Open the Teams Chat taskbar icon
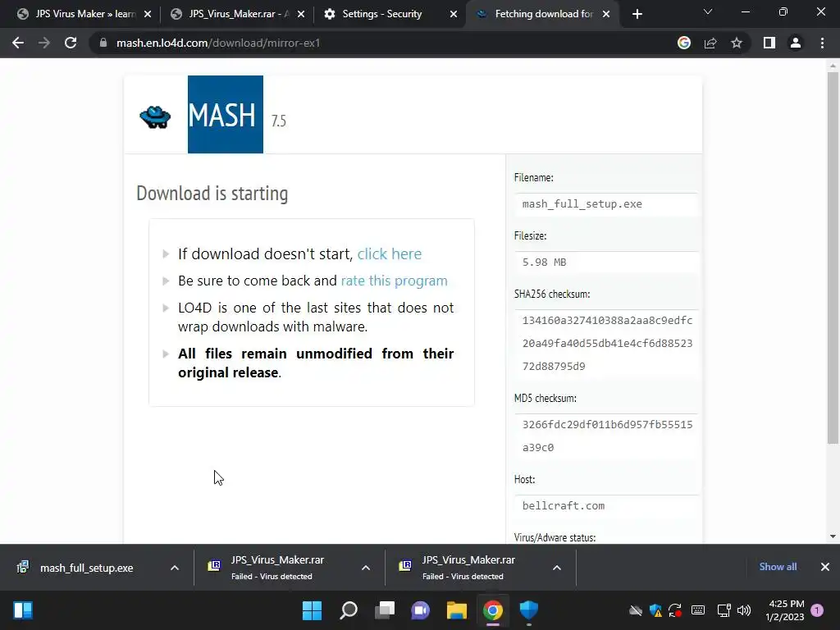 pyautogui.click(x=421, y=610)
